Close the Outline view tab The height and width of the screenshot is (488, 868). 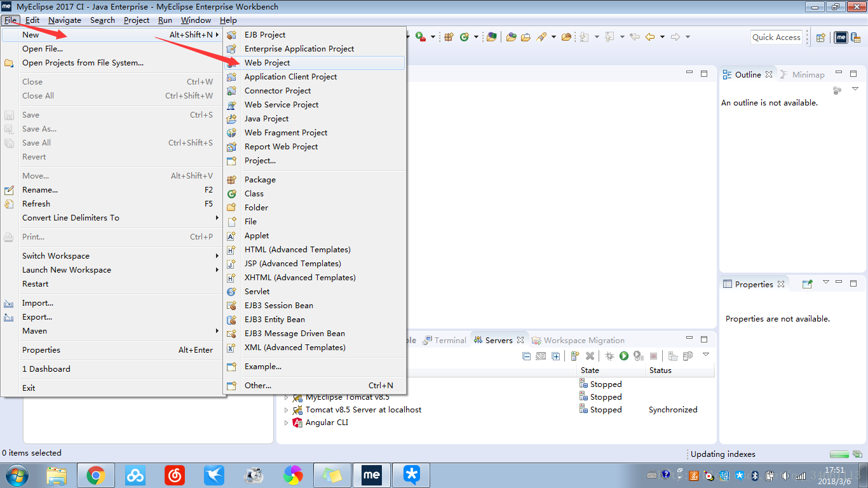769,74
